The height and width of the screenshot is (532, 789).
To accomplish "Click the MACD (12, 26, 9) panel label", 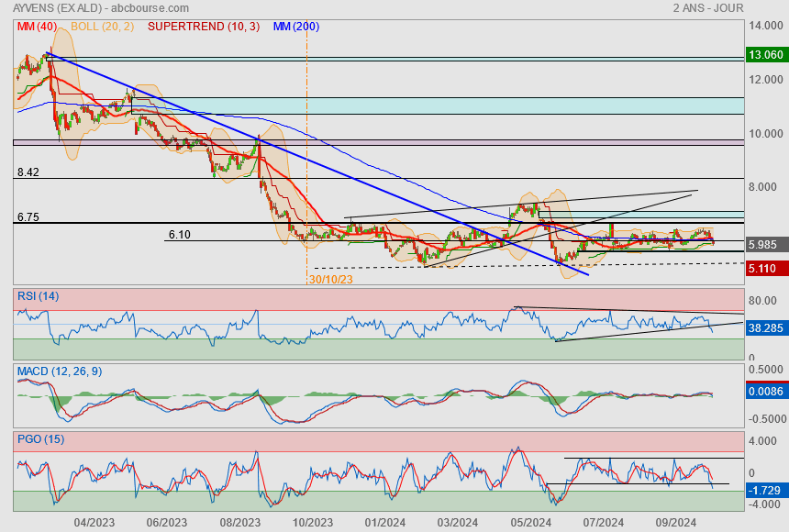I will pyautogui.click(x=60, y=371).
